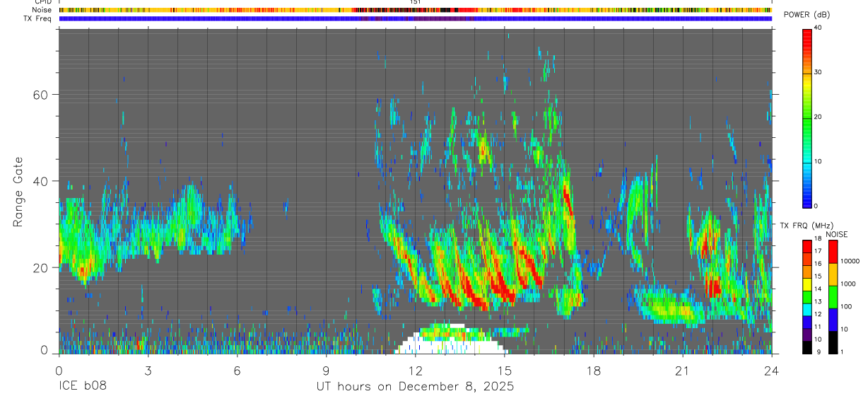This screenshot has height=401, width=868.
Task: Click the TX Freq row label
Action: click(37, 18)
